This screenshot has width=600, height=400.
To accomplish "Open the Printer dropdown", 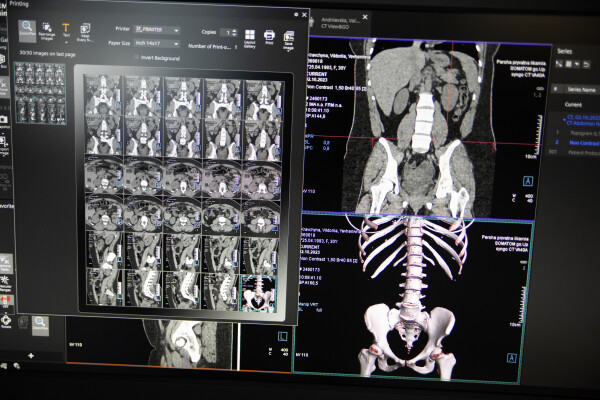I will [x=157, y=30].
